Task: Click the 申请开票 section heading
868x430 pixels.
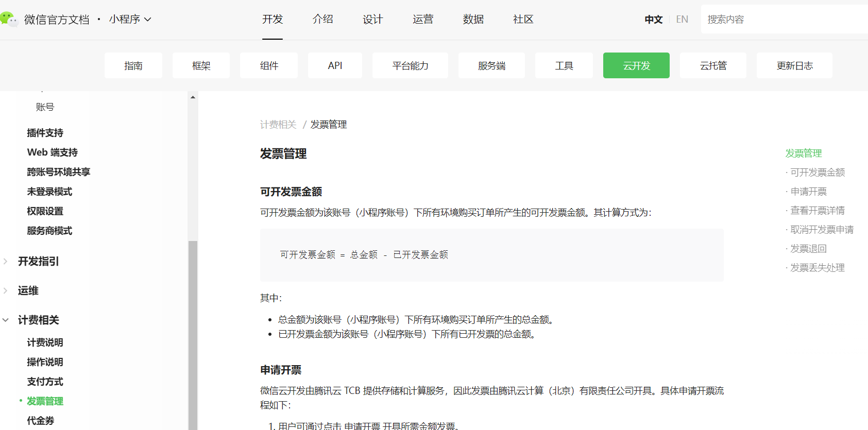Action: coord(281,370)
